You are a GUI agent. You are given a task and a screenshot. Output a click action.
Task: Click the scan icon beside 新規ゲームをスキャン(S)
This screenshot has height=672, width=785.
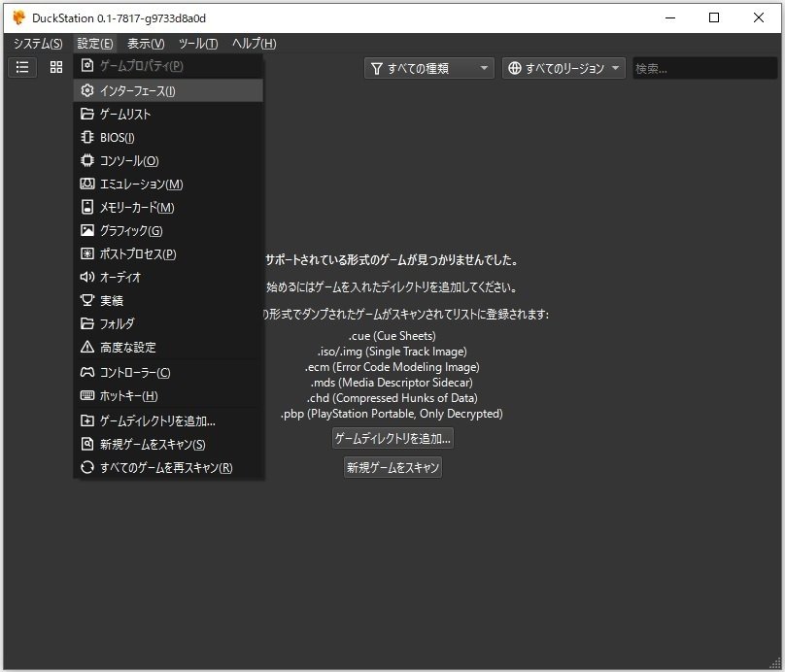click(x=87, y=444)
